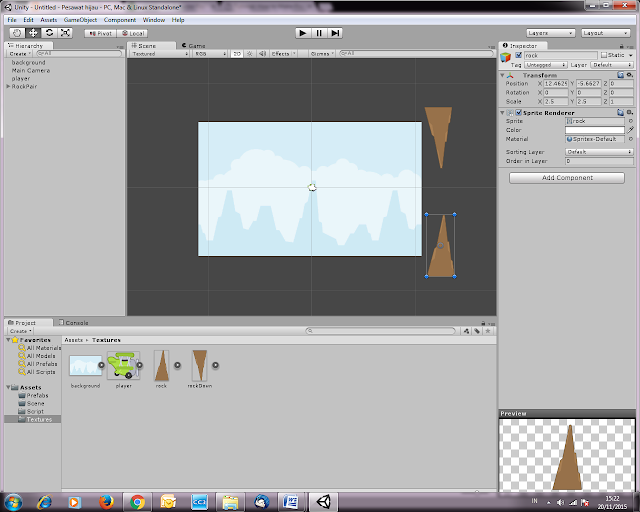Open the Prefabs folder
This screenshot has width=640, height=512.
coord(33,395)
